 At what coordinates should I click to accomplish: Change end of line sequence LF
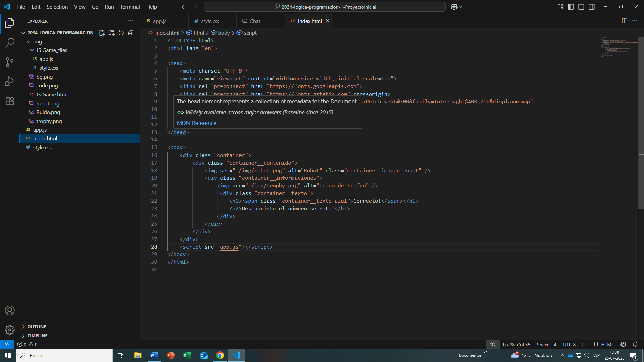[584, 344]
